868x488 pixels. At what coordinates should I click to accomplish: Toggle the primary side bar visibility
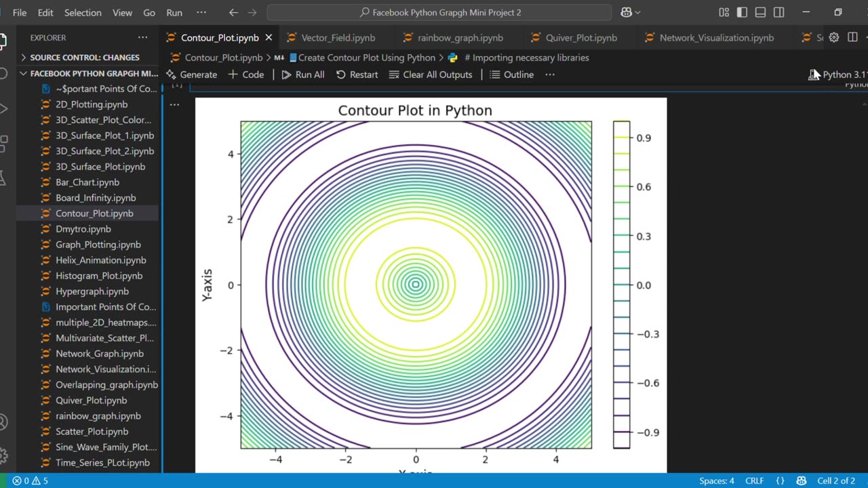[x=742, y=12]
